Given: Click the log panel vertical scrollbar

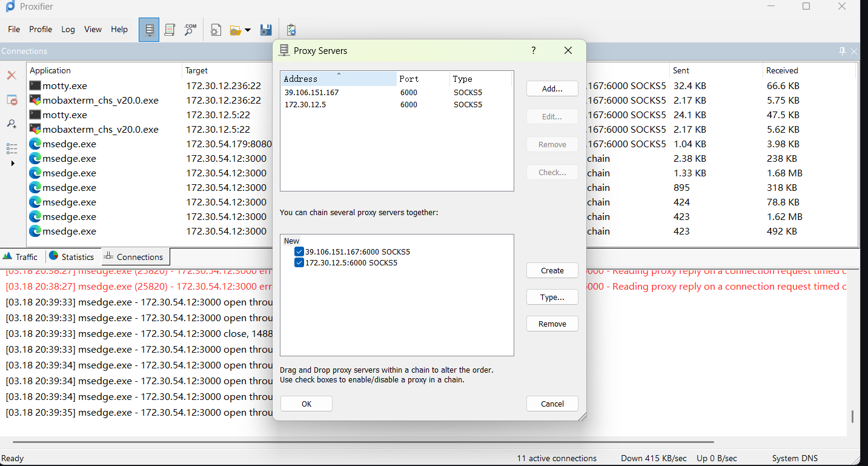Looking at the screenshot, I should 852,416.
